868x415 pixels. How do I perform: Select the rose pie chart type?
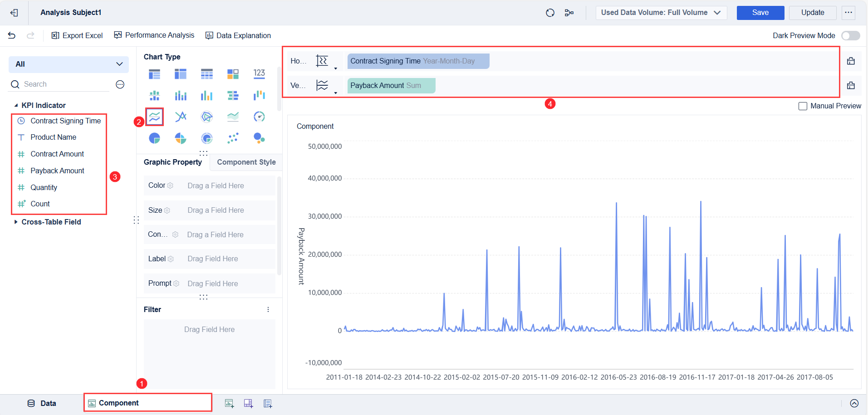click(x=181, y=138)
